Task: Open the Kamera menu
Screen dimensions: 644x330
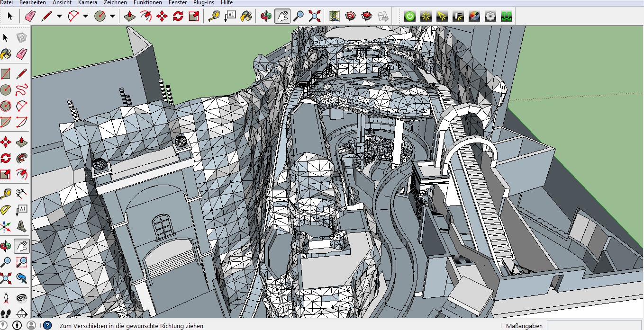Action: (88, 3)
